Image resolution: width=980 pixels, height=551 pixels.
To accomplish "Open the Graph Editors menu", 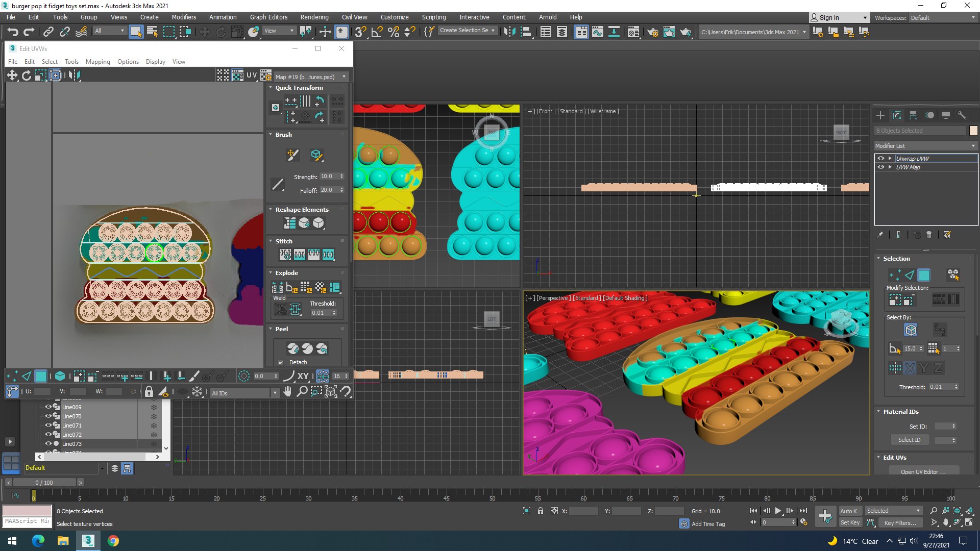I will click(x=268, y=17).
